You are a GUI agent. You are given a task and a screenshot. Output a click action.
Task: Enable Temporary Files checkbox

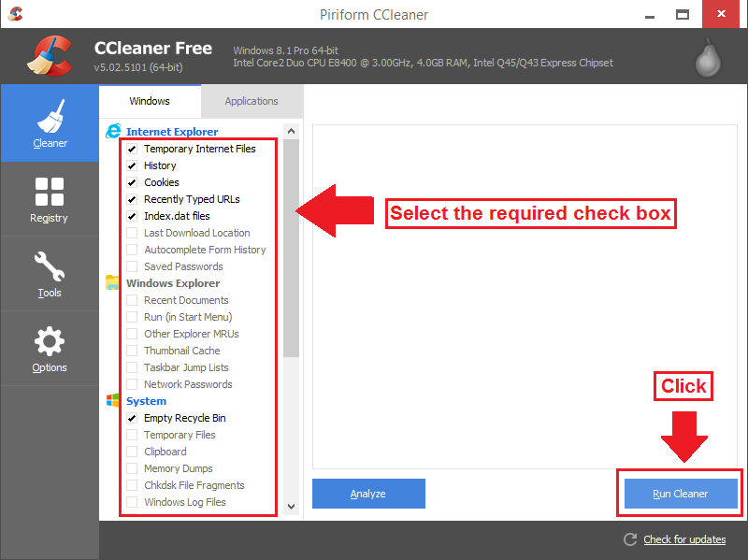point(132,435)
